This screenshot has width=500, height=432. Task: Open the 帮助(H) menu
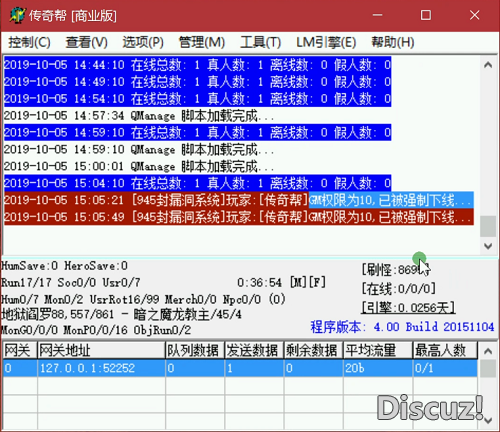(393, 42)
